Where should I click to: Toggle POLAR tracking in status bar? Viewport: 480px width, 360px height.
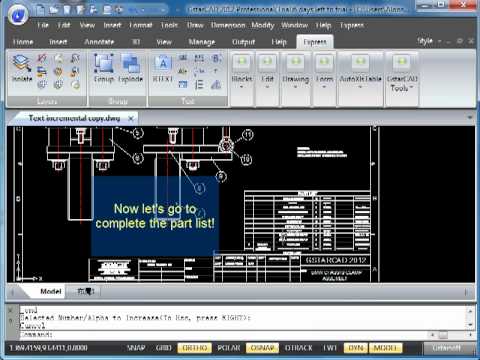(229, 348)
